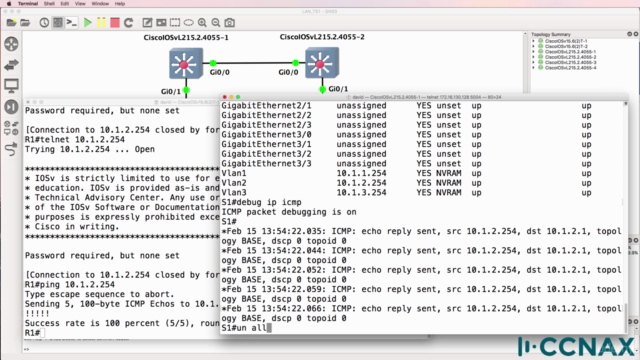The height and width of the screenshot is (360, 640).
Task: Click GigabitEthernet3/3 row in S1 terminal
Action: (406, 164)
